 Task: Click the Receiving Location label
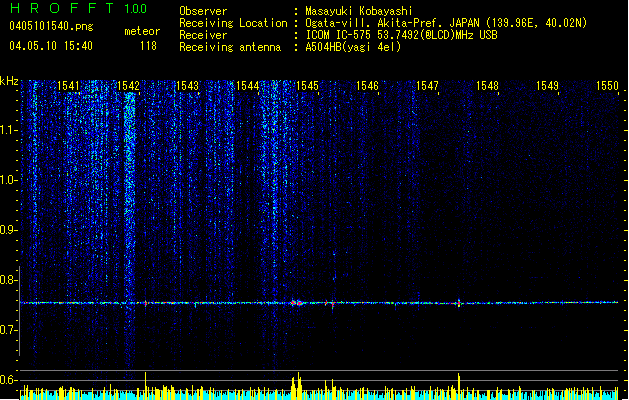[233, 23]
